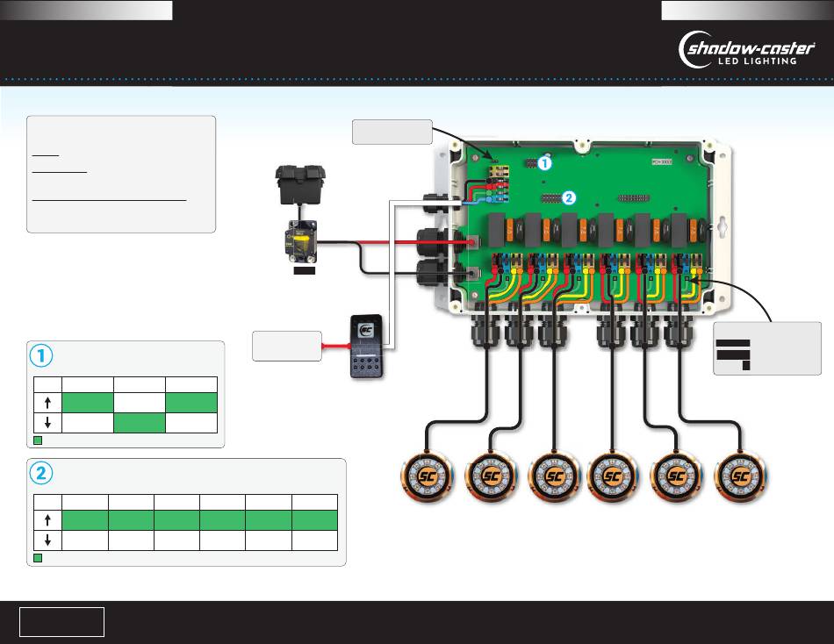Image resolution: width=834 pixels, height=644 pixels.
Task: Select the first SC light from the left
Action: pyautogui.click(x=427, y=476)
